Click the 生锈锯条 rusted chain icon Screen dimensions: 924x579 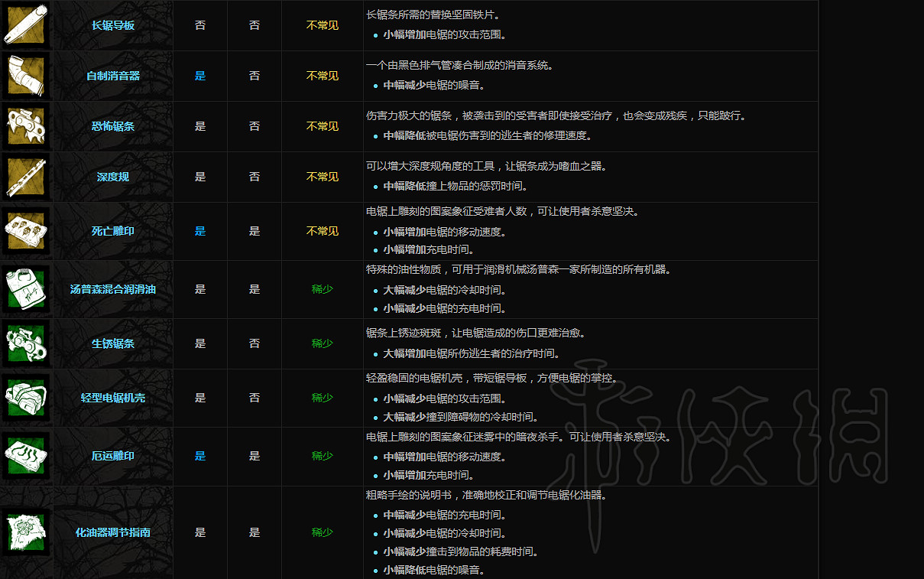coord(25,343)
